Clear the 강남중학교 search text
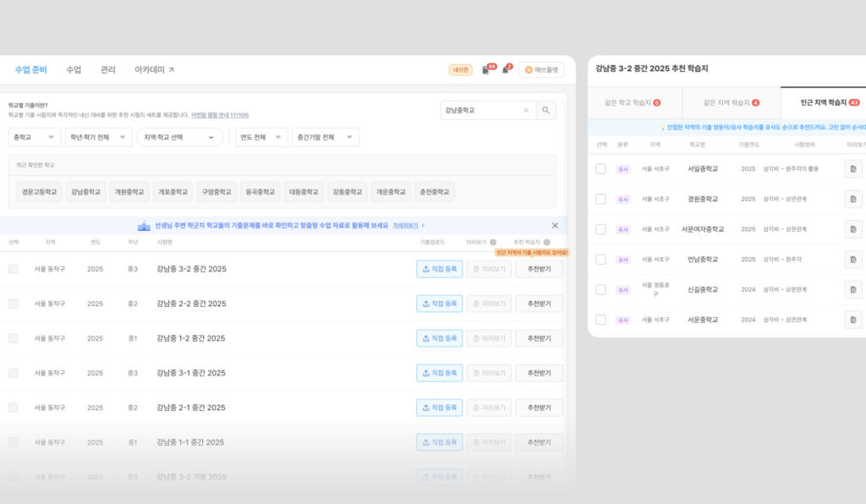 click(x=526, y=111)
